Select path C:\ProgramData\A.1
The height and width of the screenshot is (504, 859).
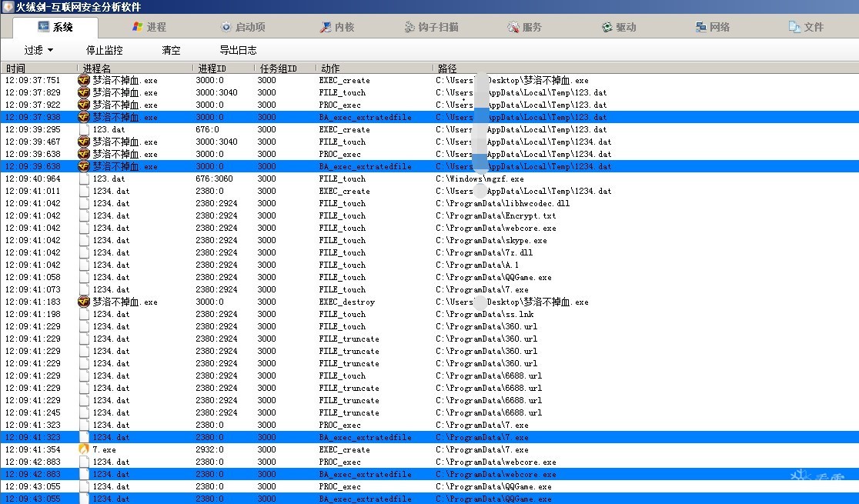coord(477,265)
